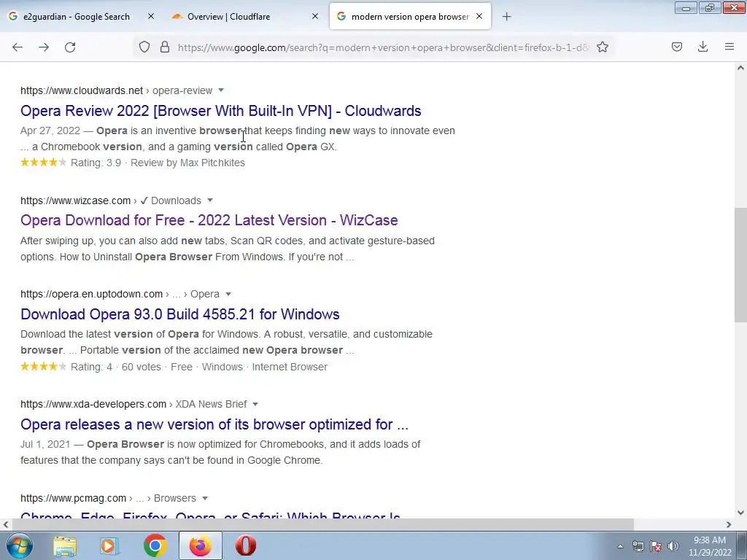
Task: Show hidden system tray icons
Action: (620, 547)
